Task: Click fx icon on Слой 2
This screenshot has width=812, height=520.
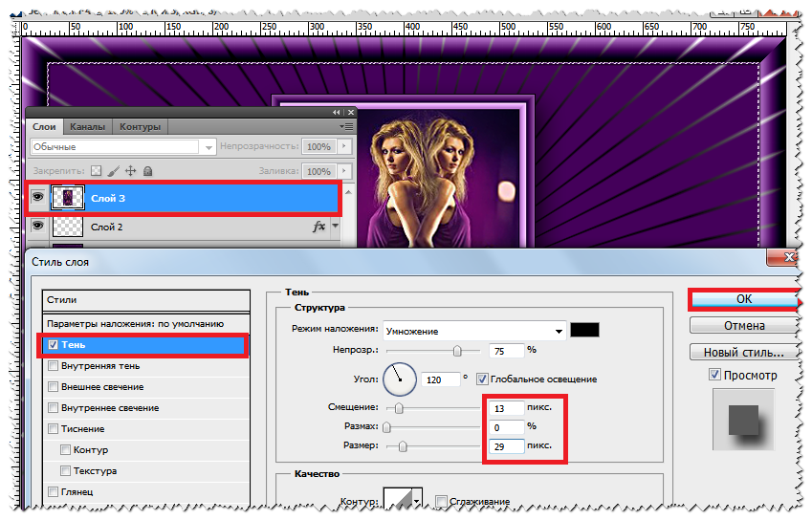Action: pos(318,227)
